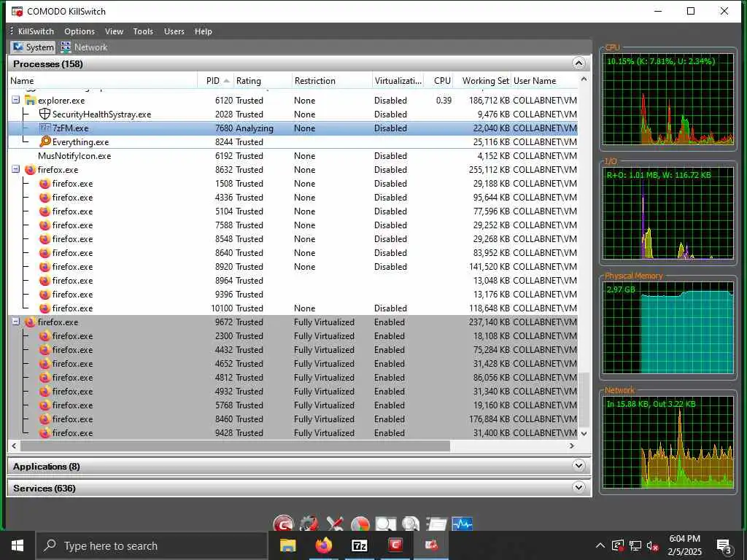Expand the Applications (8) panel
Viewport: 747px width, 560px height.
(x=578, y=466)
